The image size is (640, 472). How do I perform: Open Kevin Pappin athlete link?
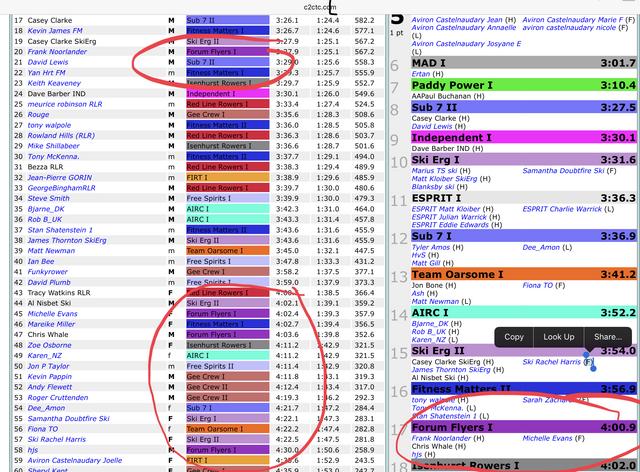[x=50, y=376]
